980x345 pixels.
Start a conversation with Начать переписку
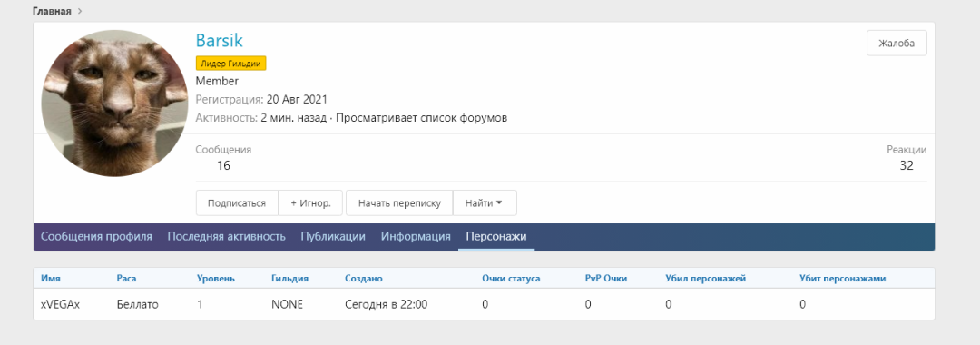pyautogui.click(x=399, y=203)
